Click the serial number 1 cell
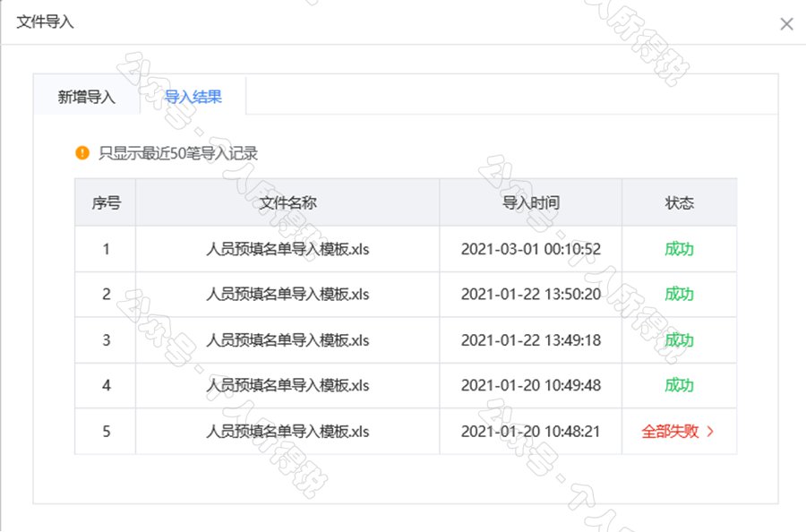806x532 pixels. (x=106, y=249)
